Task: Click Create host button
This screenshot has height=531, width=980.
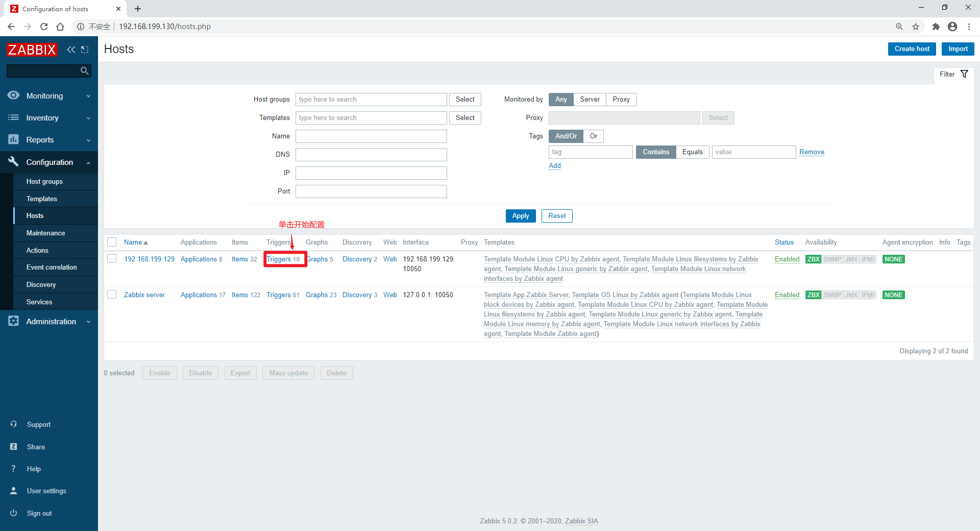Action: click(x=912, y=49)
